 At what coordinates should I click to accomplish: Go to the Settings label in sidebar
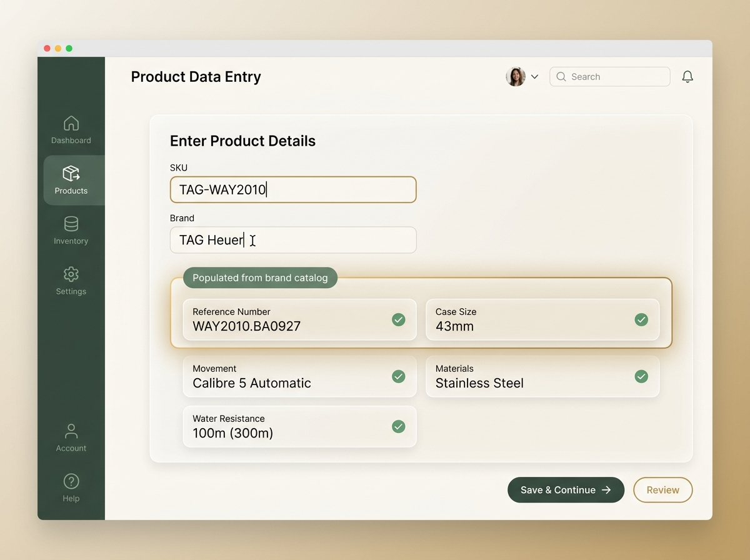tap(71, 291)
